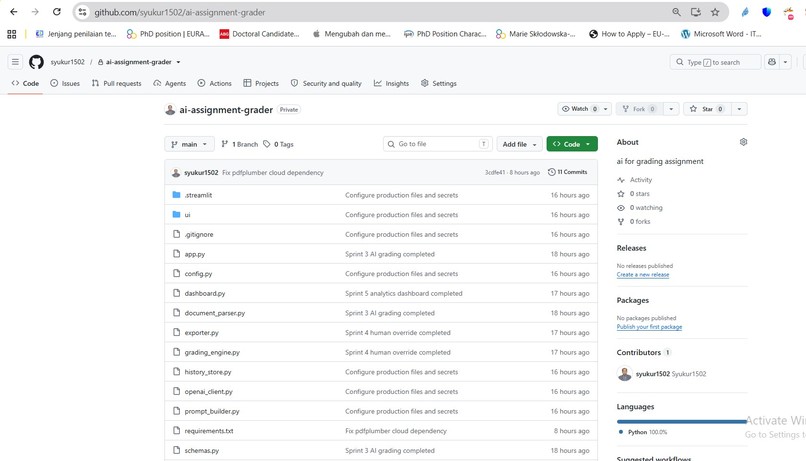806x461 pixels.
Task: Click the 1 Branch icon link
Action: tap(225, 144)
